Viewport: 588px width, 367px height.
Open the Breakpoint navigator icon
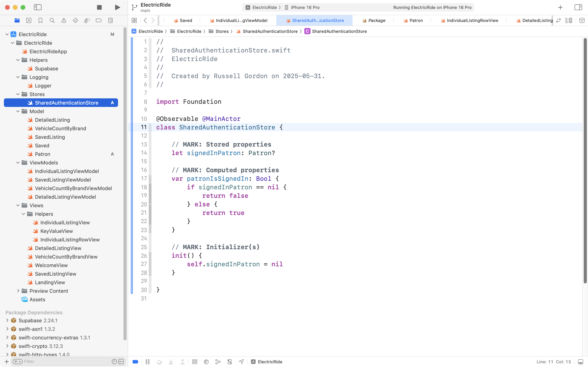tap(99, 20)
